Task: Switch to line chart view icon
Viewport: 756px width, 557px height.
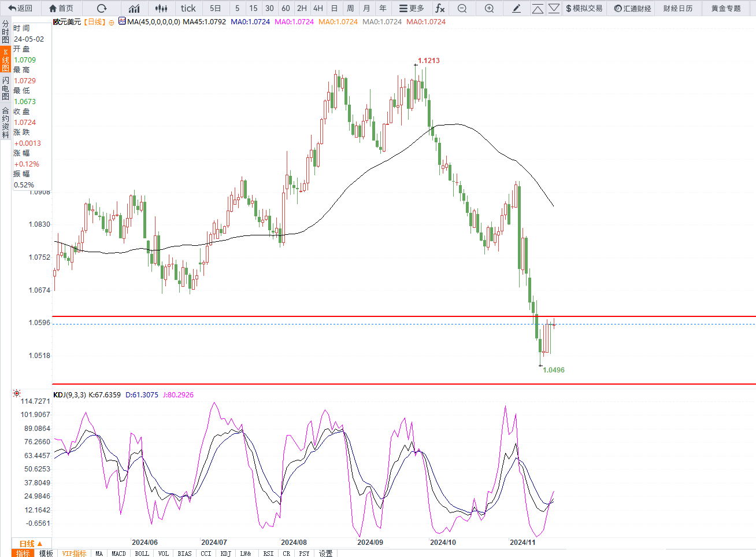Action: click(134, 8)
